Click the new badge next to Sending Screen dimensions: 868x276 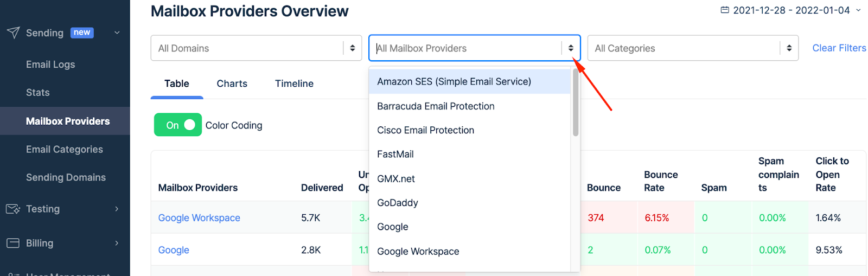[x=82, y=33]
